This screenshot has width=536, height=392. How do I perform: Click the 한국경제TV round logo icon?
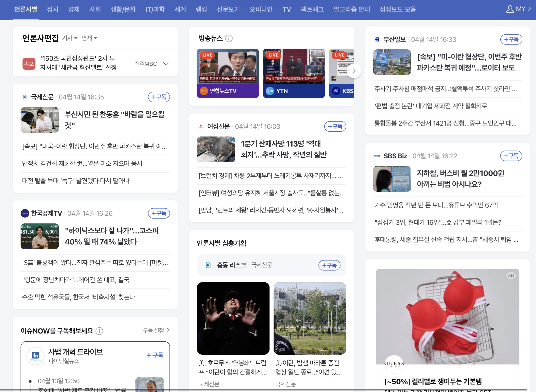[x=25, y=213]
